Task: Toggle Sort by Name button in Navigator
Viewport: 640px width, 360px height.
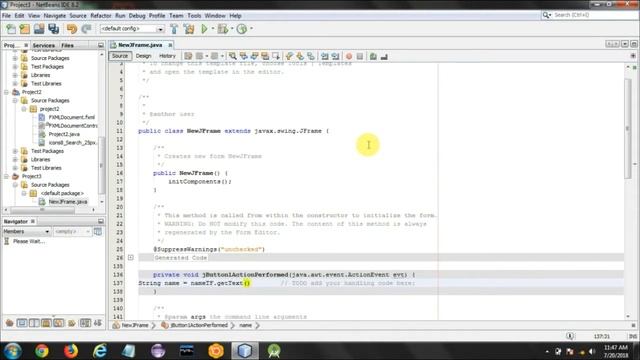Action: click(85, 323)
